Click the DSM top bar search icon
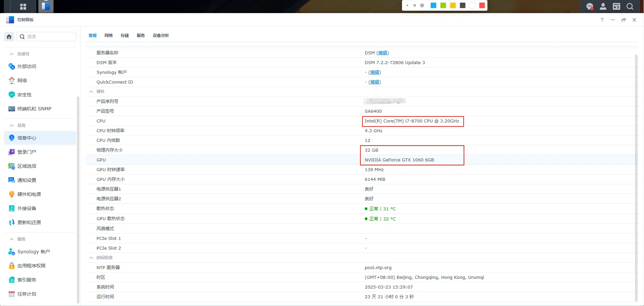This screenshot has width=644, height=306. [630, 6]
